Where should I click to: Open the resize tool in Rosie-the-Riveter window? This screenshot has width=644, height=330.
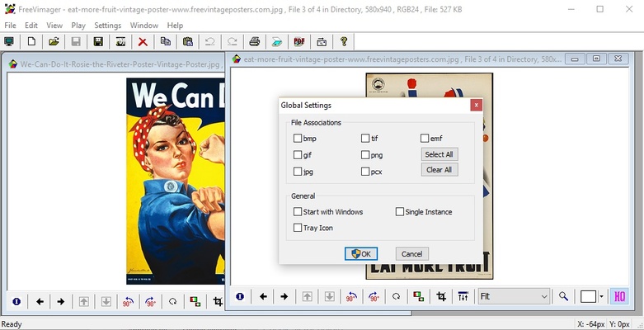(x=195, y=302)
